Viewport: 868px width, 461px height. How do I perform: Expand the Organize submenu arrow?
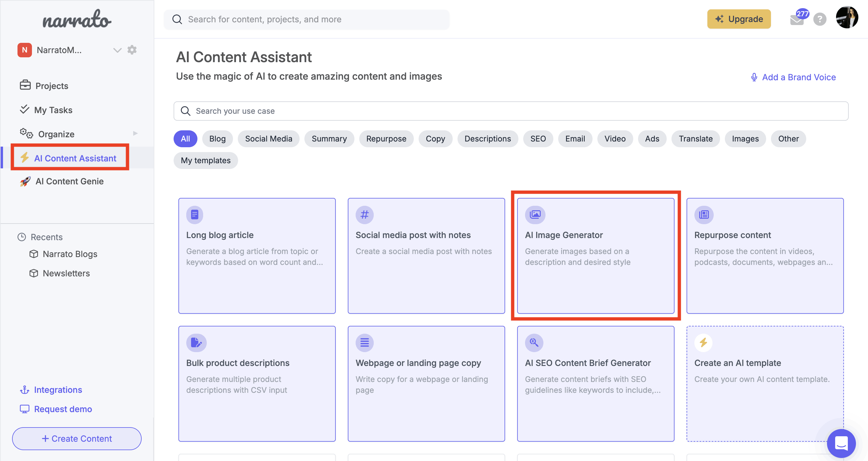coord(135,133)
